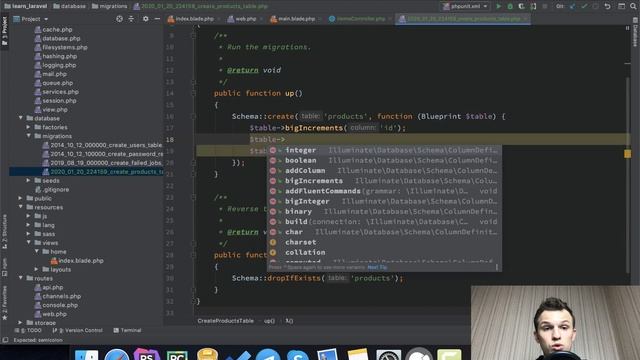Choose charset from autocomplete list
The width and height of the screenshot is (640, 360).
[x=384, y=242]
